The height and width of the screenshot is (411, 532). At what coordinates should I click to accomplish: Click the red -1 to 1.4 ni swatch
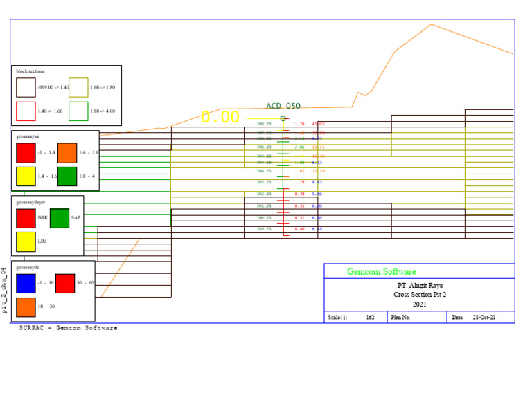pyautogui.click(x=26, y=153)
